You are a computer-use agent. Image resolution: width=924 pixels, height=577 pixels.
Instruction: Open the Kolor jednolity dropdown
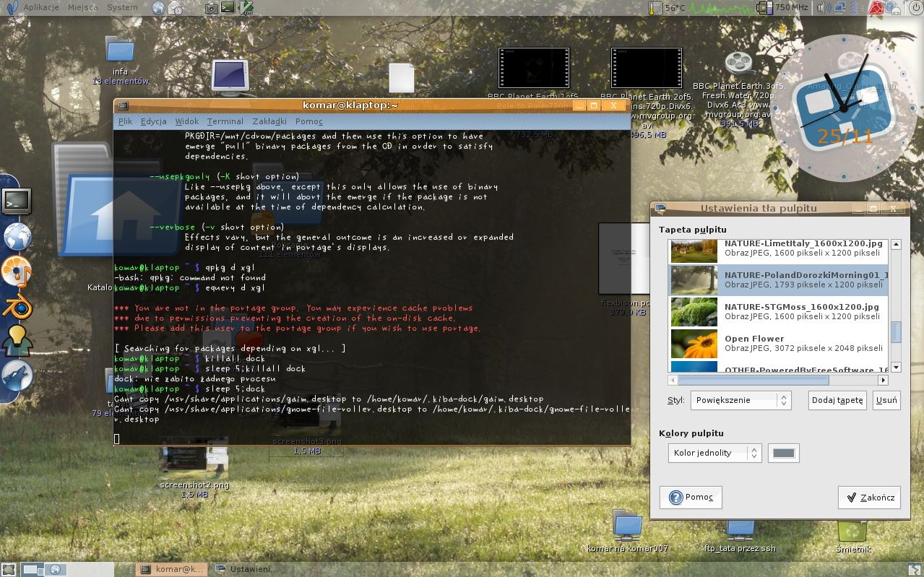point(714,453)
